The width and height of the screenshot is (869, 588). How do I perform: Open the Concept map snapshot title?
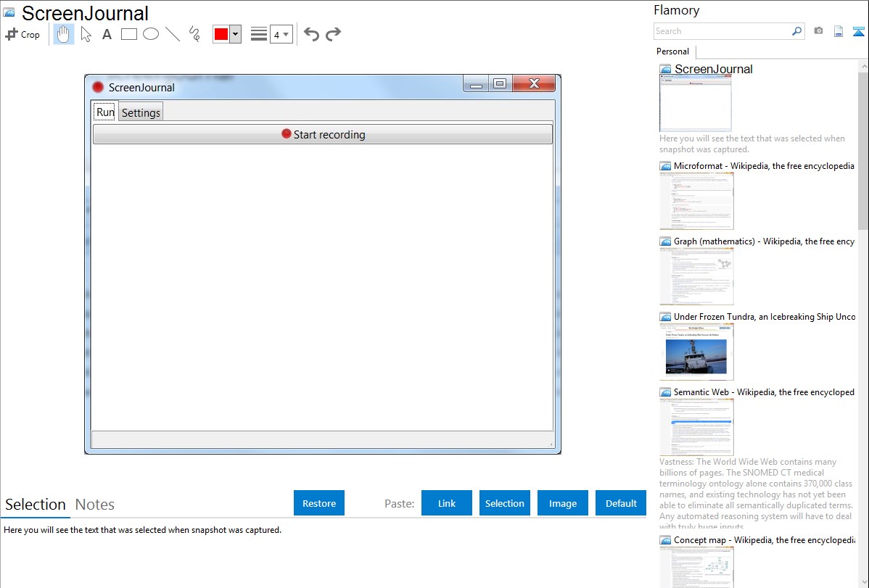coord(764,540)
